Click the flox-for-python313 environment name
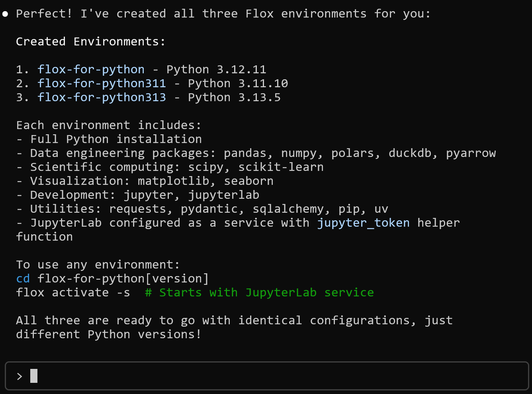532x394 pixels. pos(102,97)
